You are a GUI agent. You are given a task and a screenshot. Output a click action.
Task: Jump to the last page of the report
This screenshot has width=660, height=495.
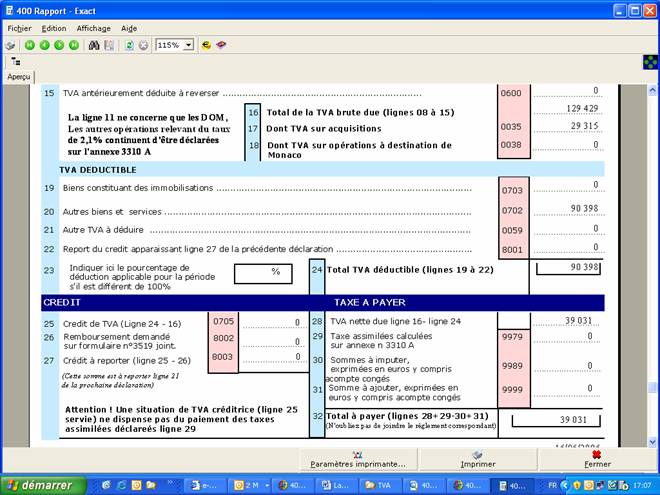click(x=74, y=45)
